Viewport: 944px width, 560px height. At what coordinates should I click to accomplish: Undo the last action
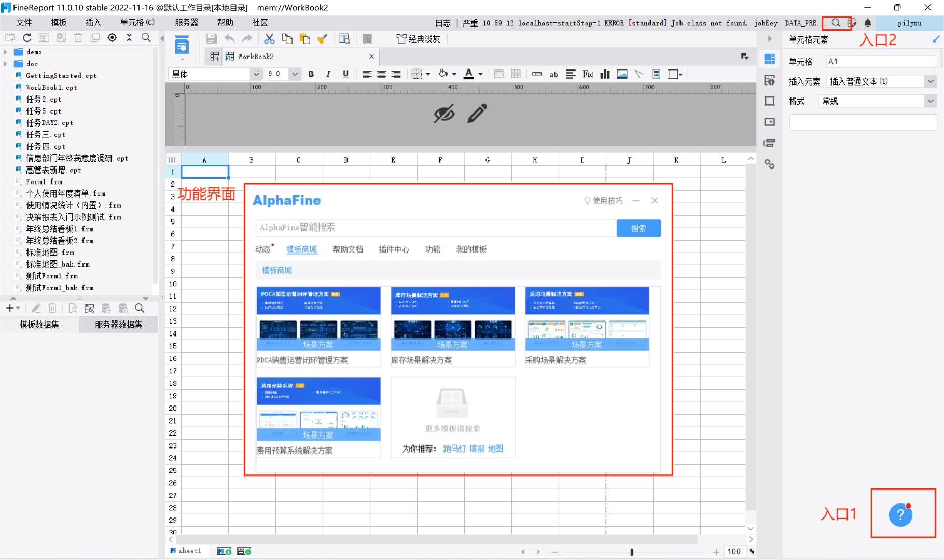[x=229, y=39]
